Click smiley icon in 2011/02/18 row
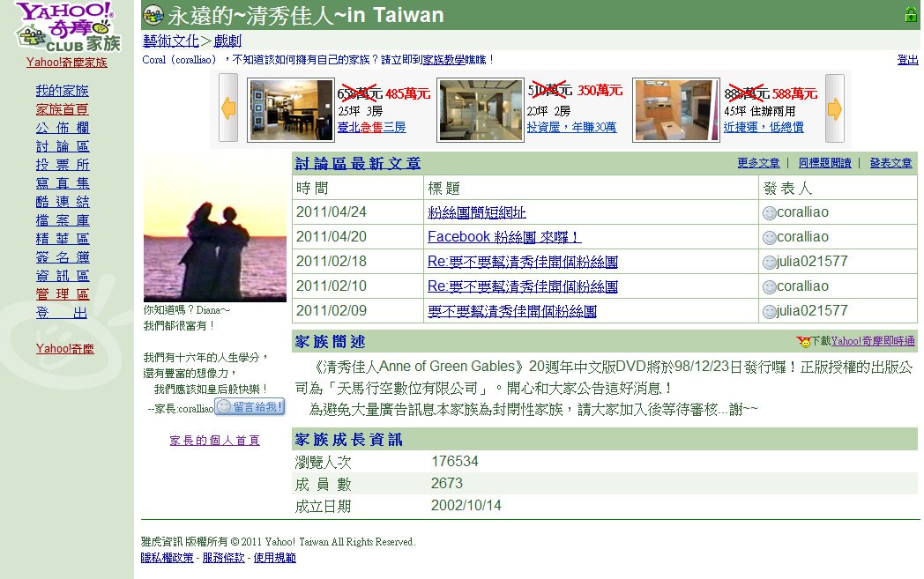The width and height of the screenshot is (924, 579). click(769, 263)
